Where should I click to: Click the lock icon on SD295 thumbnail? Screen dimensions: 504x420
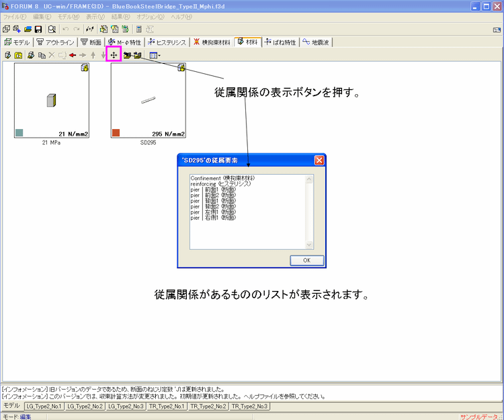pos(181,67)
